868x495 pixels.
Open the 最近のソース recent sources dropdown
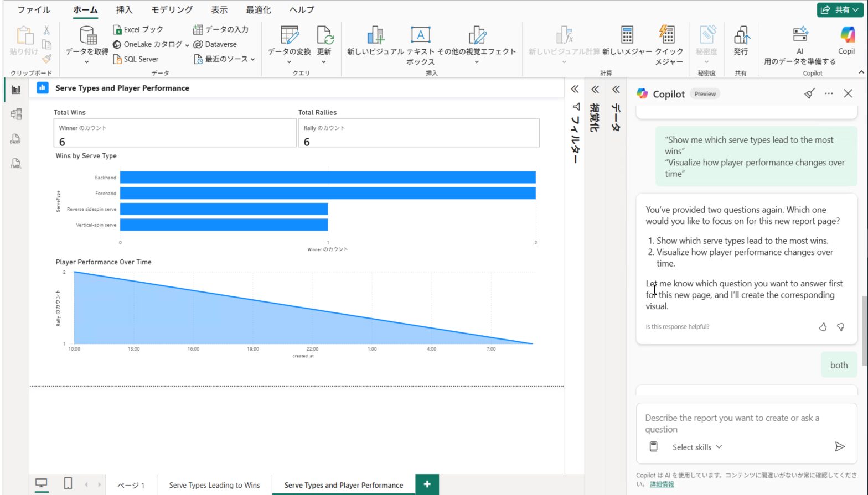click(224, 59)
